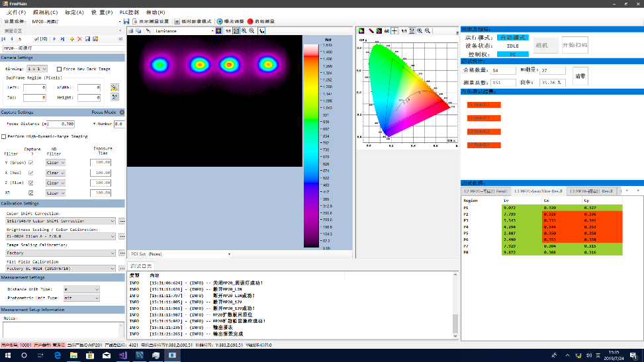Click the subframe region select icon
Screen dimensions: 644x362
coord(115,87)
